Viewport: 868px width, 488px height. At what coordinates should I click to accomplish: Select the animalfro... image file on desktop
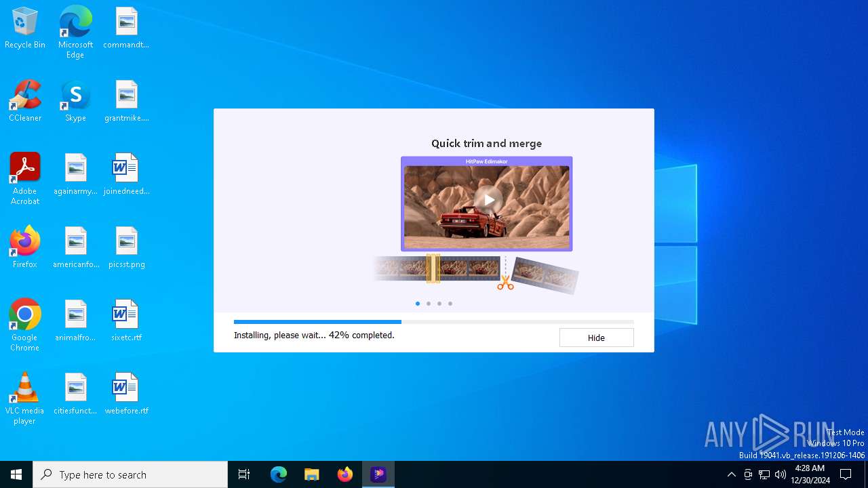tap(75, 321)
